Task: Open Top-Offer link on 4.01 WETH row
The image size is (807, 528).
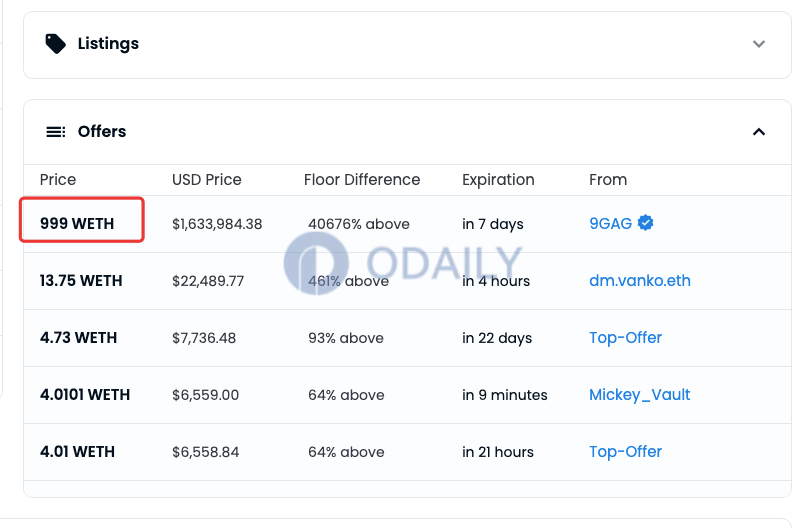Action: [x=625, y=451]
